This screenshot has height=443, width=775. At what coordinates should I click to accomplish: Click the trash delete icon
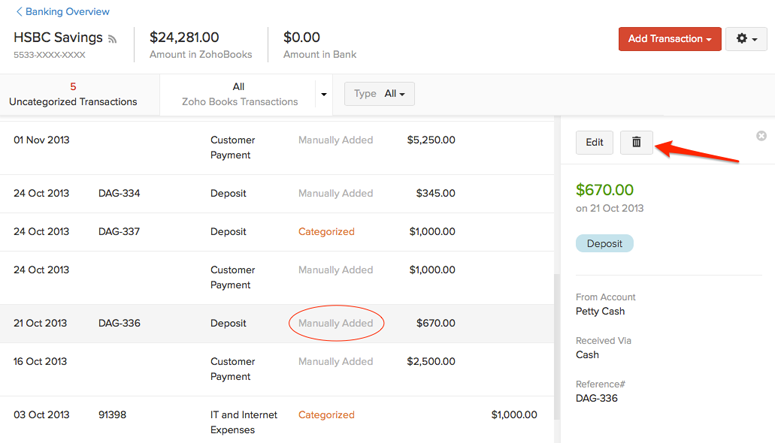click(636, 142)
